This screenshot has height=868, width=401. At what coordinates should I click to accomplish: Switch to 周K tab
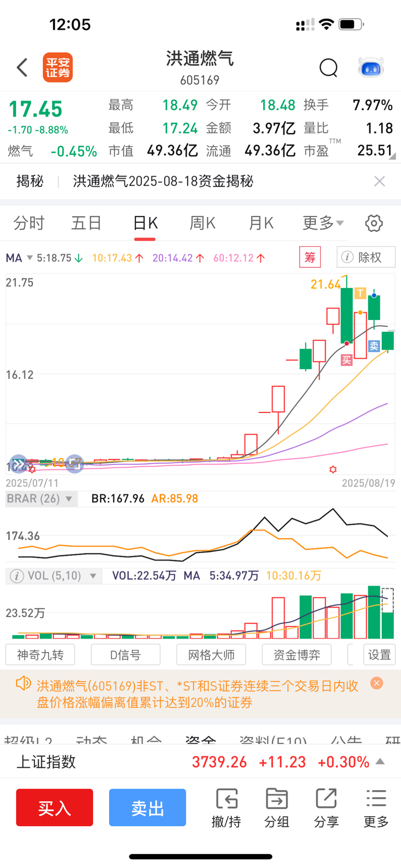(x=203, y=223)
